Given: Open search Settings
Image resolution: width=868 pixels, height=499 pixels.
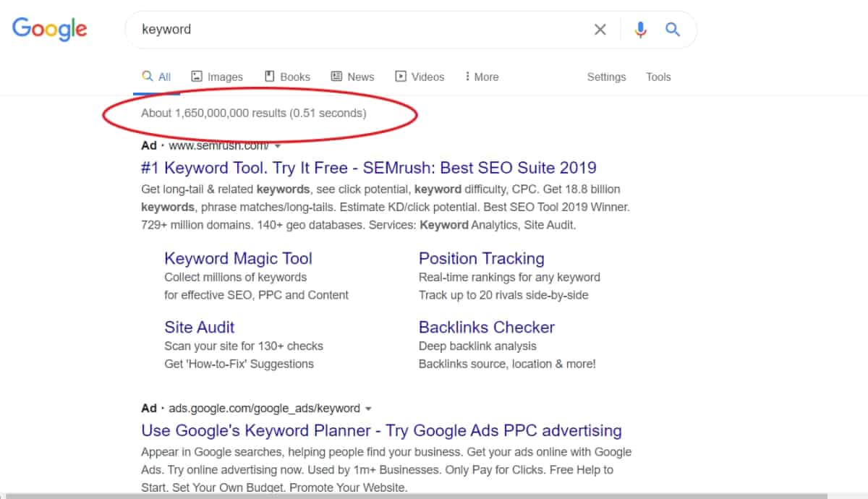Looking at the screenshot, I should (x=606, y=77).
